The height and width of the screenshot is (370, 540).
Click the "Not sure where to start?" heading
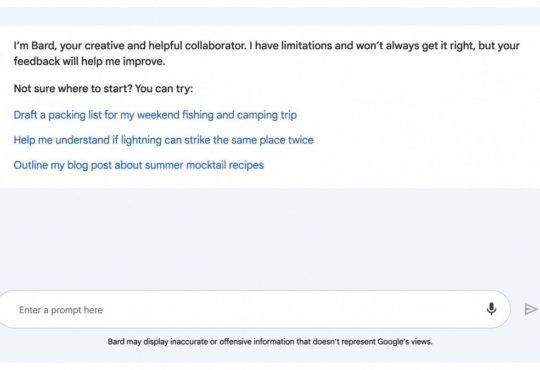73,89
